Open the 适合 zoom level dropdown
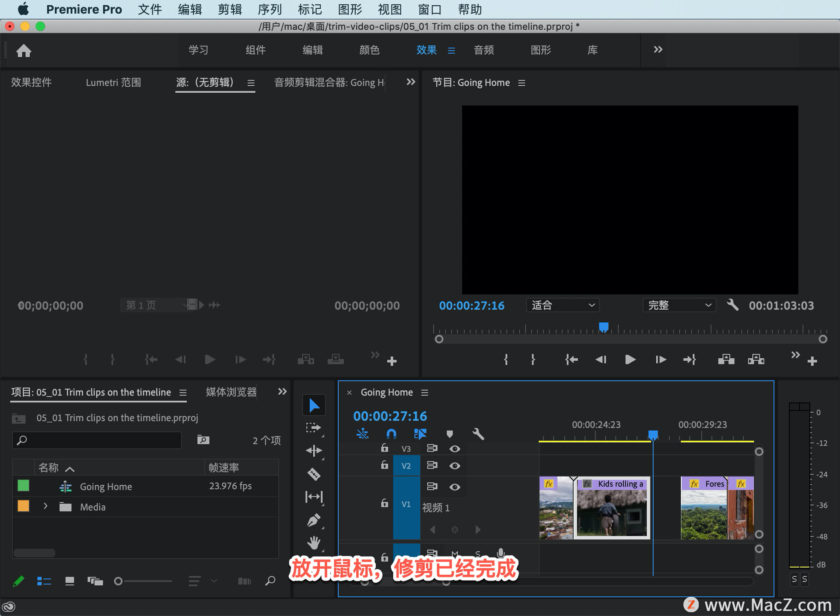 pos(562,305)
